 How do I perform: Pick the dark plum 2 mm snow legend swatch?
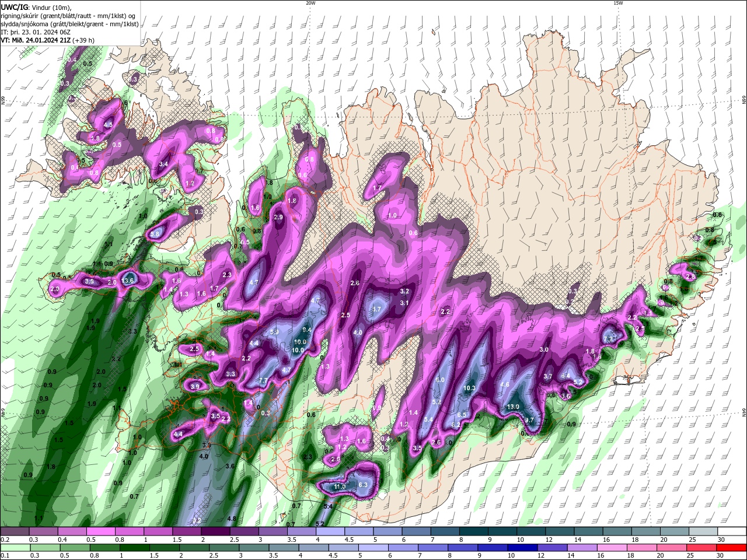pyautogui.click(x=215, y=531)
